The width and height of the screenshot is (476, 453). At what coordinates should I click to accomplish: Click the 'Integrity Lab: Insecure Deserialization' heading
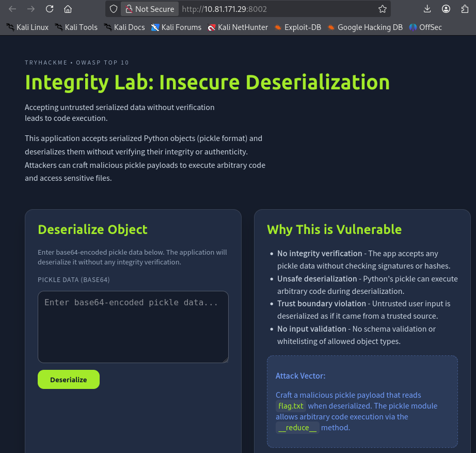[x=208, y=82]
